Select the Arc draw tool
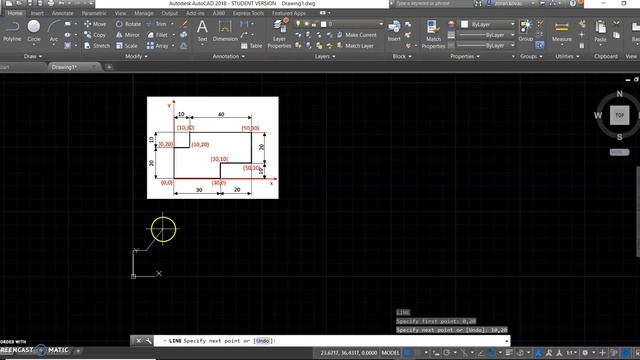The image size is (640, 360). (x=54, y=31)
